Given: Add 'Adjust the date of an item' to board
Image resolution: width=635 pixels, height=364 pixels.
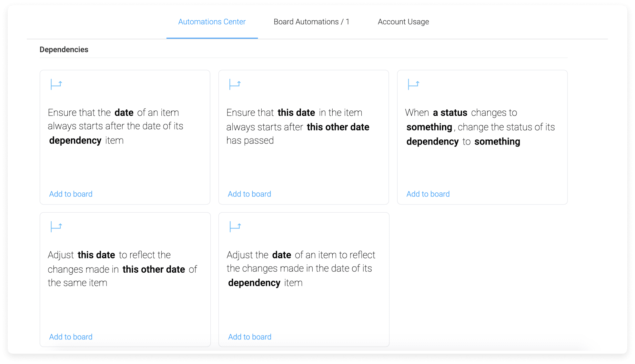Looking at the screenshot, I should [x=250, y=337].
